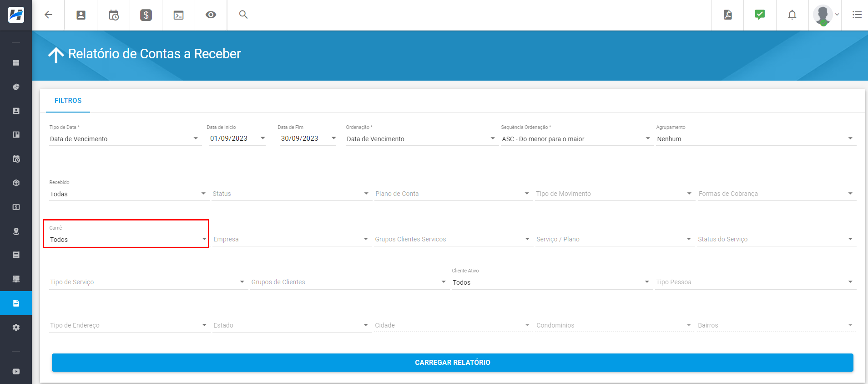Viewport: 868px width, 384px height.
Task: Open the Serviço / Plano dropdown
Action: point(615,239)
